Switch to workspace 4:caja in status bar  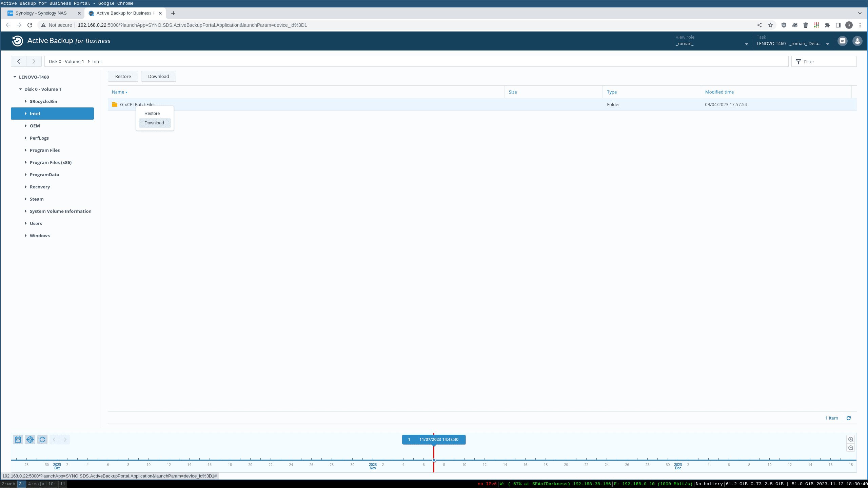pyautogui.click(x=36, y=484)
